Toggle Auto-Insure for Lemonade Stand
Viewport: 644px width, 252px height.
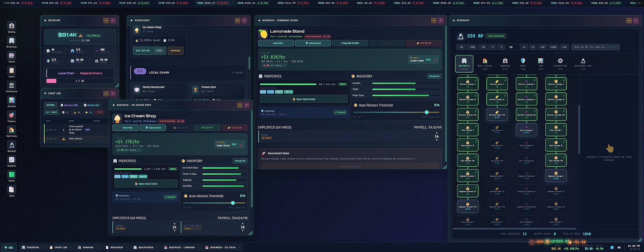[313, 43]
